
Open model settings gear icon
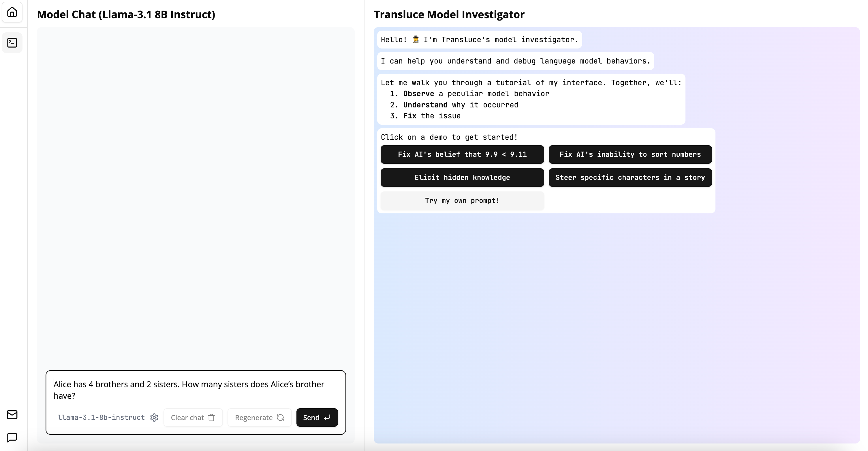tap(154, 418)
